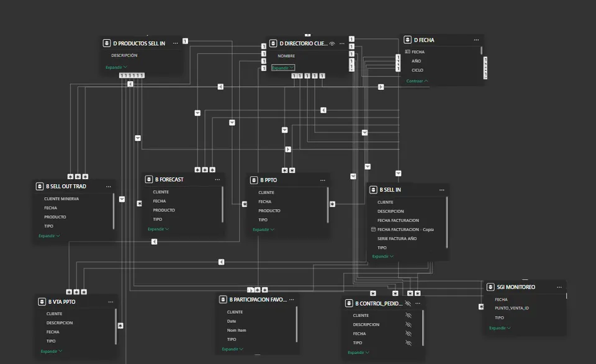Select FECHA FACTURACION field in B SELL IN
Viewport: 596px width, 364px height.
(398, 220)
